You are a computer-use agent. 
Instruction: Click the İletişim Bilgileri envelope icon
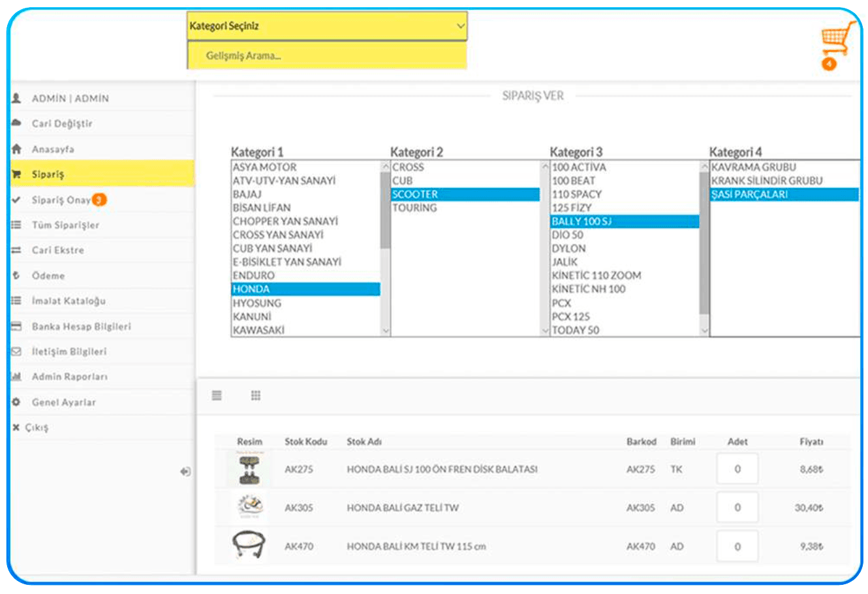[x=17, y=351]
